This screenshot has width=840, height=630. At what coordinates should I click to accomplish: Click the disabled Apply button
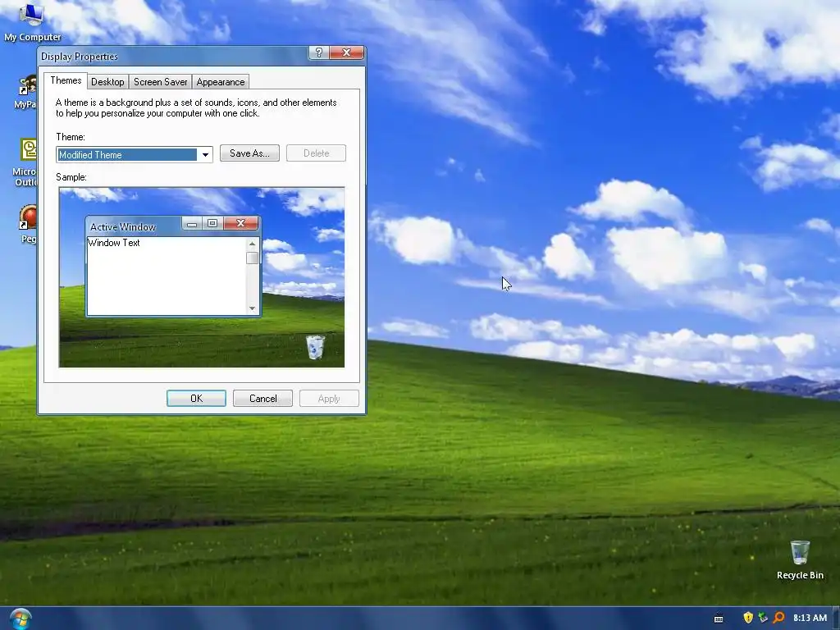[329, 399]
